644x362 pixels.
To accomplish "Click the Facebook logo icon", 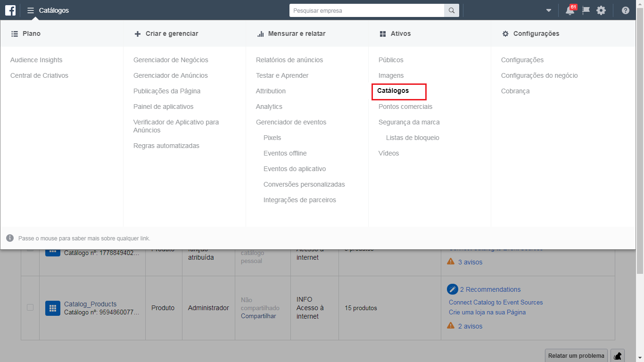I will 10,10.
